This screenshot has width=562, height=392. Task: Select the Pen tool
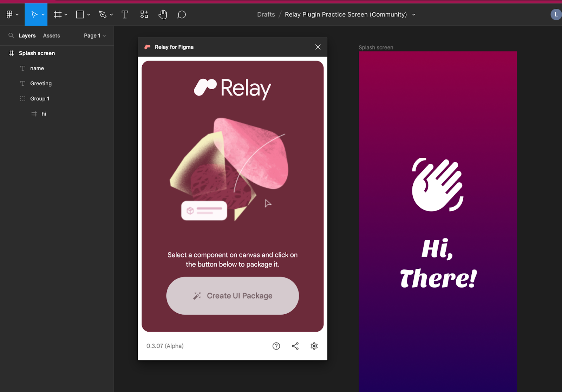103,14
